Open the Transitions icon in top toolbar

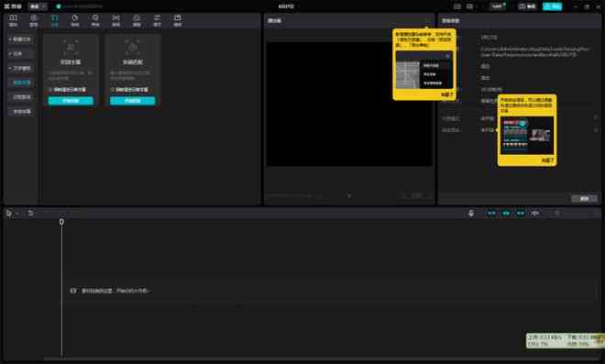click(115, 20)
